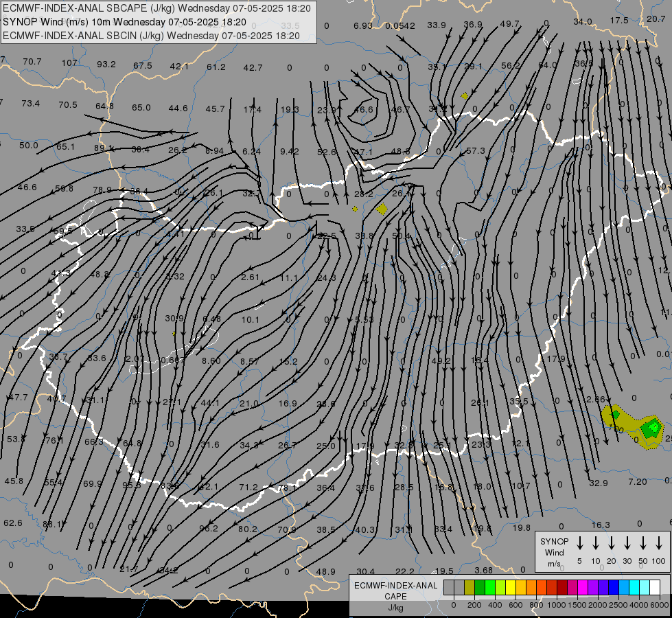
Task: Click the 2000 tick on CAPE scale
Action: tap(597, 605)
